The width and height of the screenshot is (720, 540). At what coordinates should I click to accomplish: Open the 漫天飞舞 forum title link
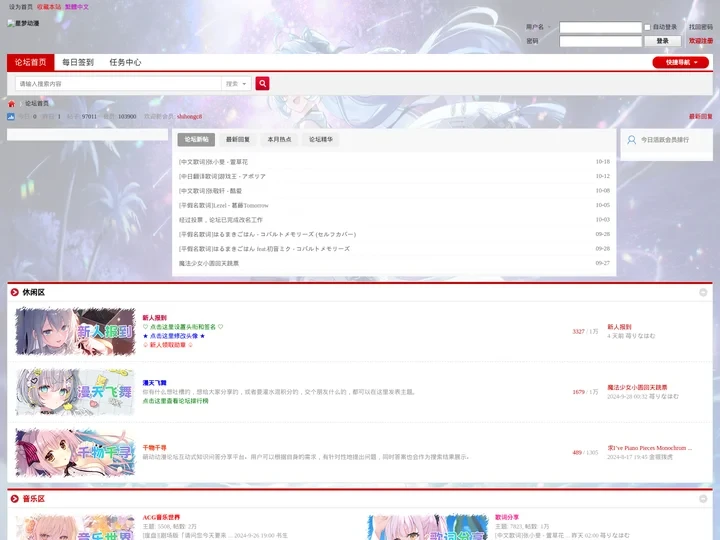(154, 383)
